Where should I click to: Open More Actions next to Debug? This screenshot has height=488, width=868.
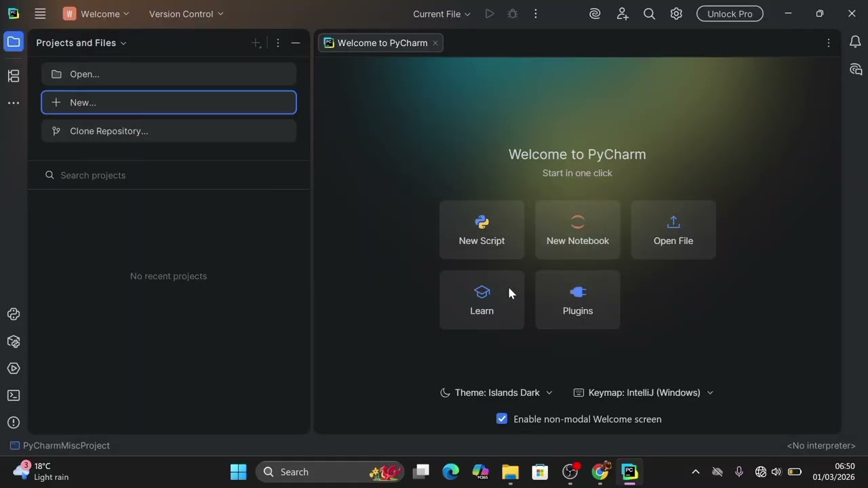(536, 14)
